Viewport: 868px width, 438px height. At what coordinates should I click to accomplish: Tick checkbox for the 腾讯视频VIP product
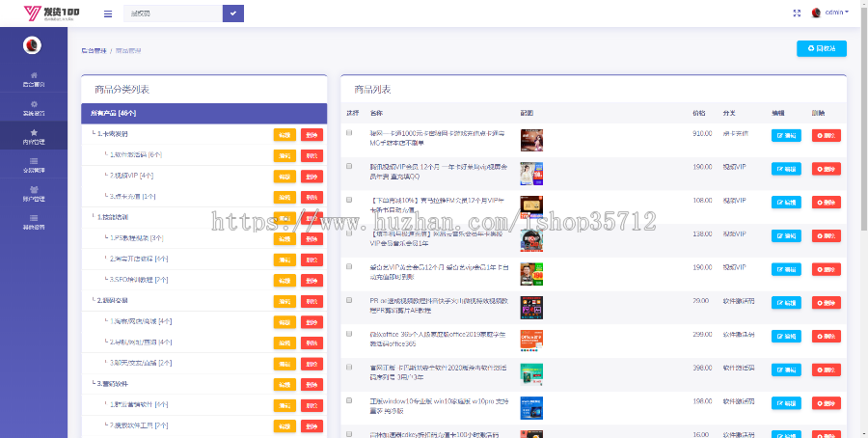point(349,166)
